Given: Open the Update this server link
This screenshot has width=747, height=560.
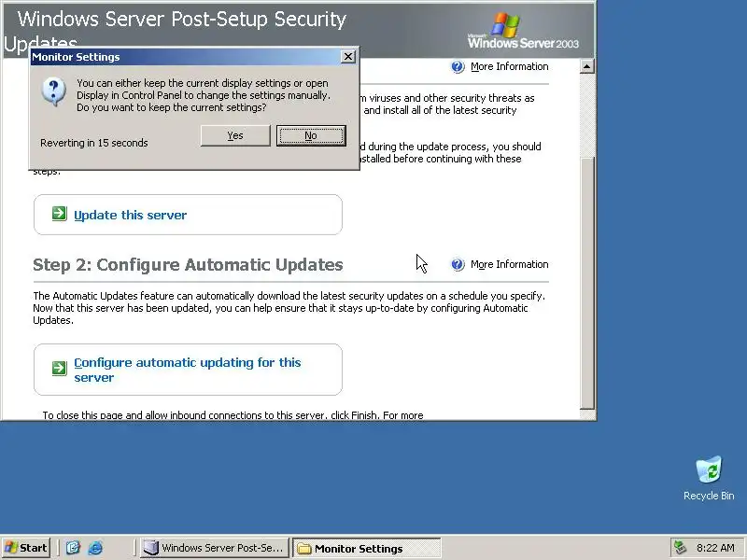Looking at the screenshot, I should [130, 216].
